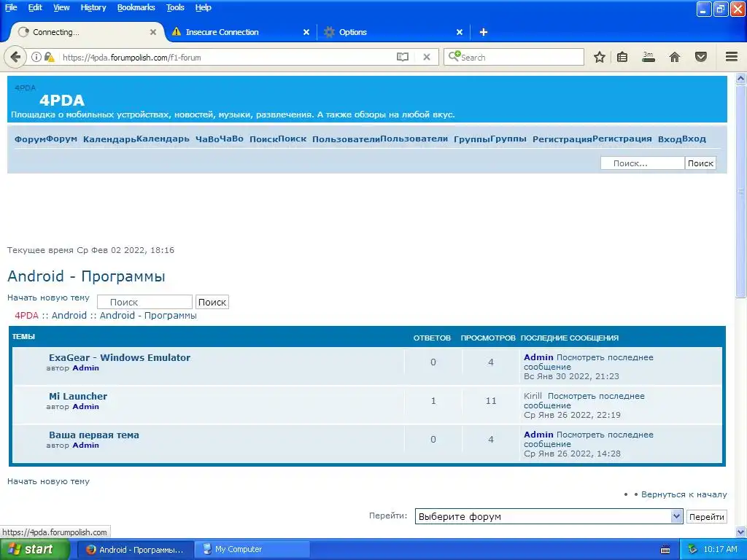Open the Ваша первая тема topic
This screenshot has width=747, height=560.
pyautogui.click(x=94, y=435)
